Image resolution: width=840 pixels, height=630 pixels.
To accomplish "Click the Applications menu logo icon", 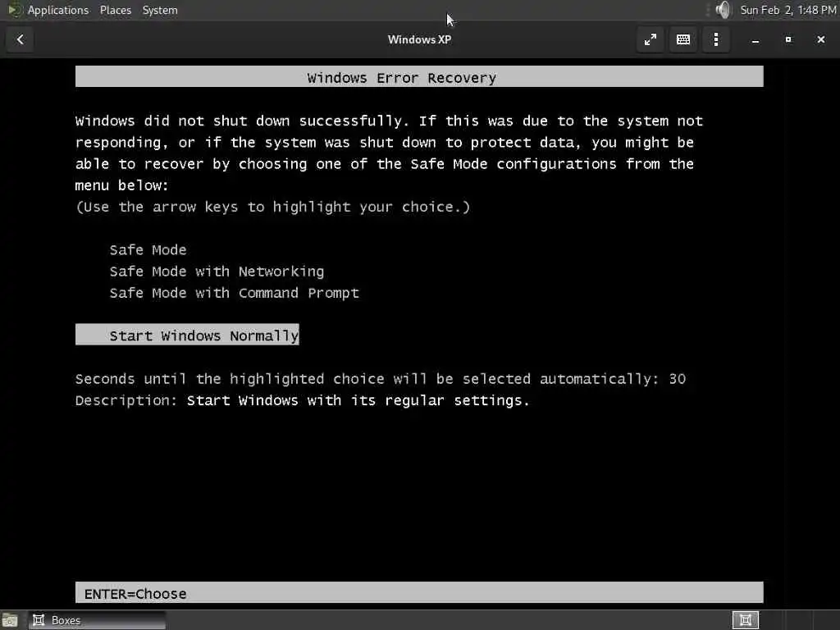I will (15, 10).
